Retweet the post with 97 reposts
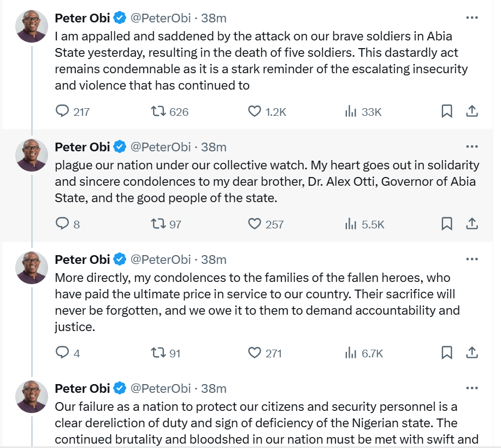Screen dimensions: 501x448 (x=158, y=223)
